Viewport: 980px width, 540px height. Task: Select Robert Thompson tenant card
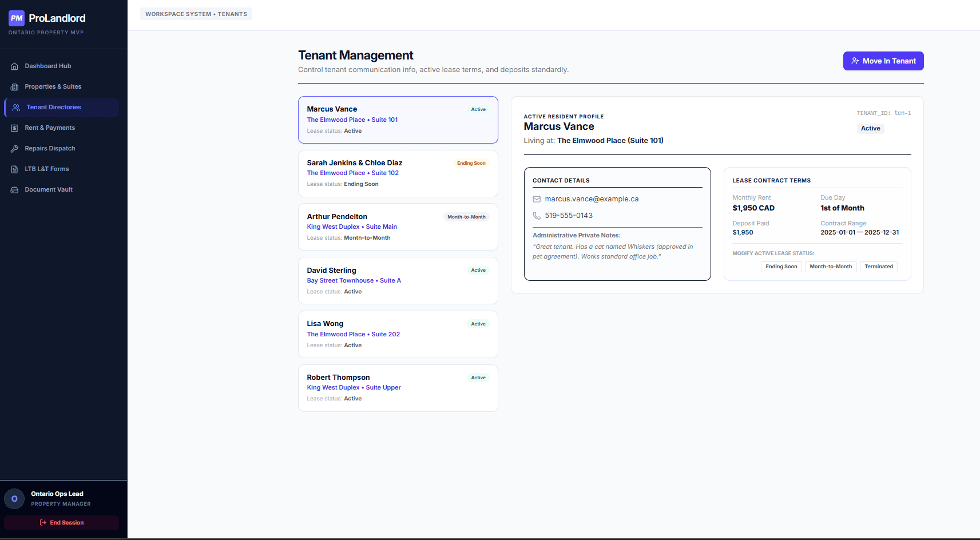click(x=398, y=388)
